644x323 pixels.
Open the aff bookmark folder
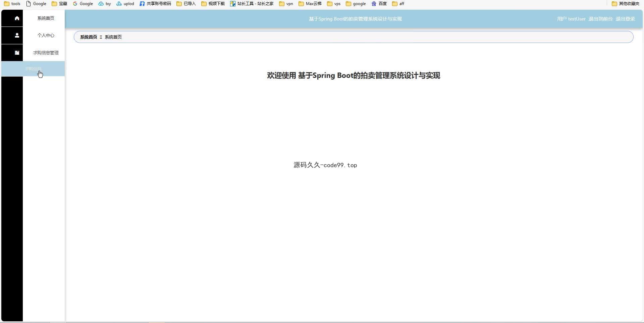pos(398,4)
